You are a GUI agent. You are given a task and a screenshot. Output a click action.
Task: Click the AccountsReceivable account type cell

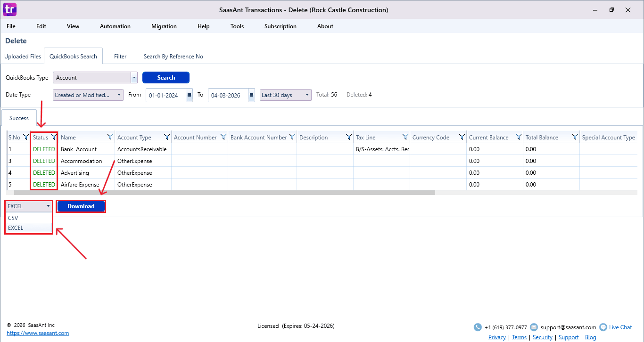pyautogui.click(x=143, y=149)
